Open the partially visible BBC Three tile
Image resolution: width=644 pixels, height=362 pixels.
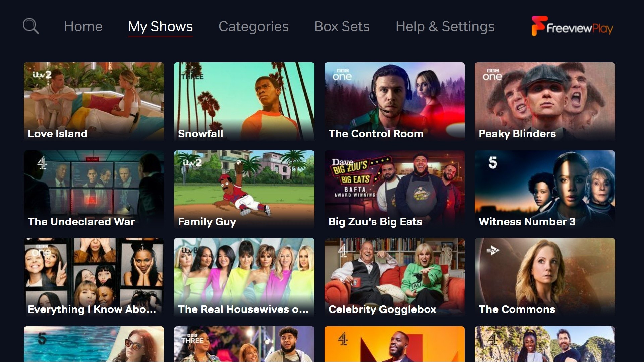click(x=244, y=344)
